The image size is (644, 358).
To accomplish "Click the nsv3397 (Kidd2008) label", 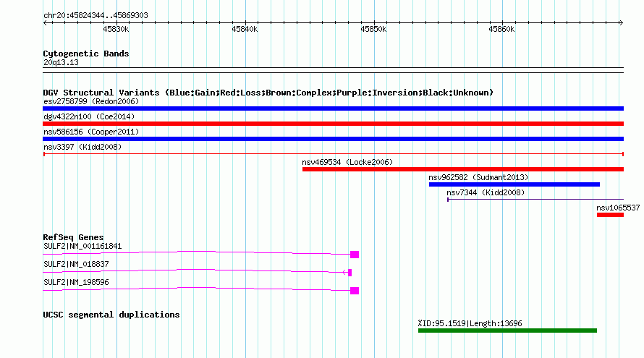I will tap(82, 147).
